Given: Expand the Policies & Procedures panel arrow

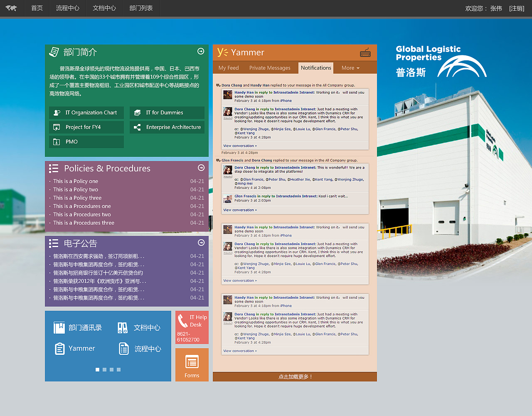Looking at the screenshot, I should pyautogui.click(x=201, y=168).
